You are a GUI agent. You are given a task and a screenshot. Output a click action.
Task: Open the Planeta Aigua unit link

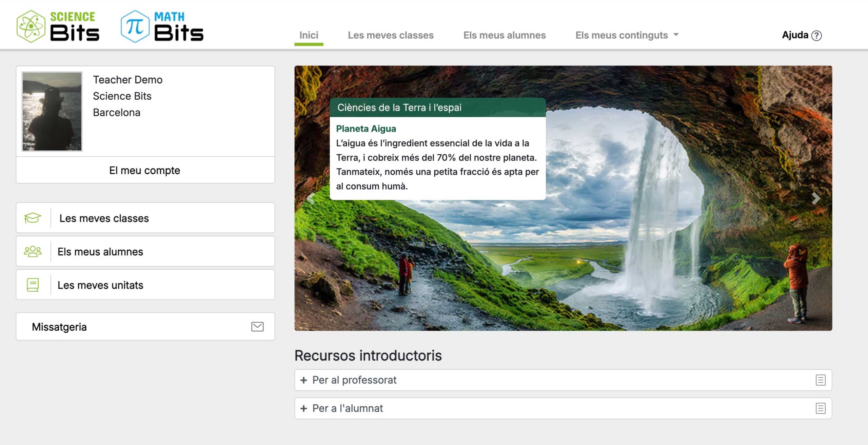pyautogui.click(x=366, y=129)
